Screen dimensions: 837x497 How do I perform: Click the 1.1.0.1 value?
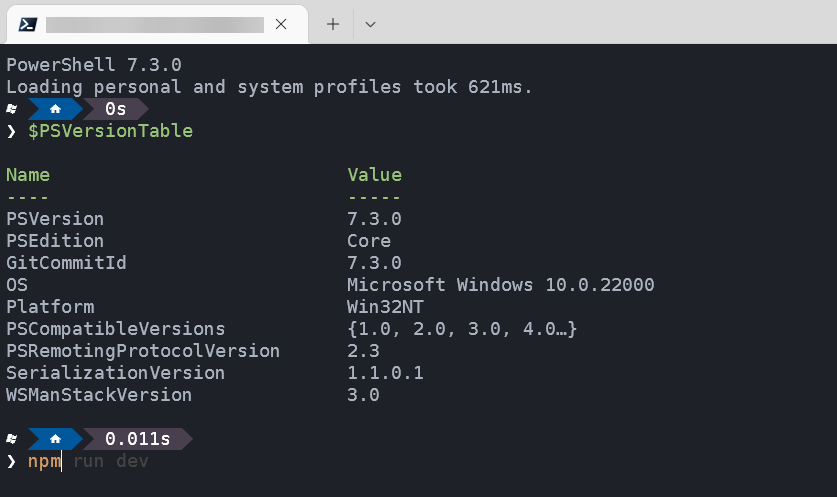(385, 373)
